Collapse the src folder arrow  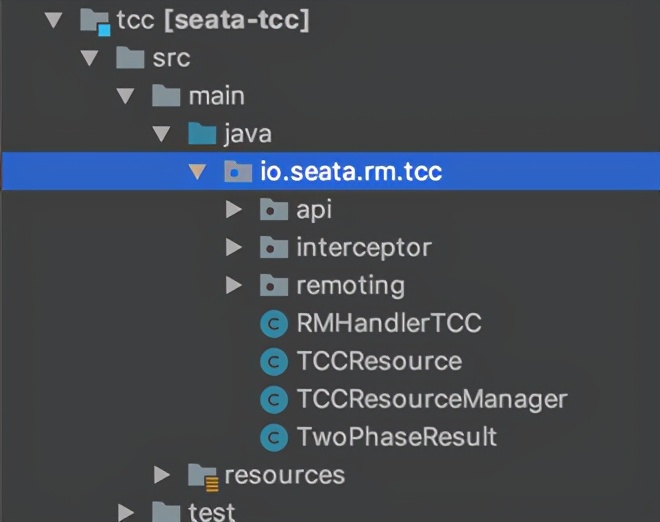pos(90,58)
